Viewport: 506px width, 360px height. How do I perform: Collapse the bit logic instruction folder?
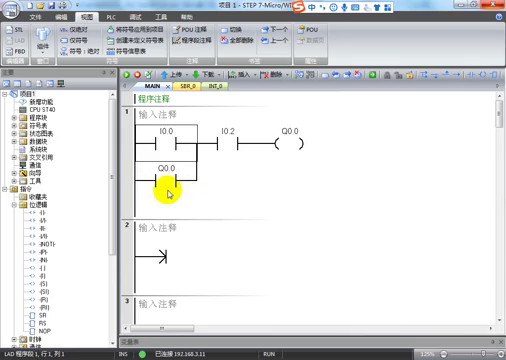(x=14, y=205)
